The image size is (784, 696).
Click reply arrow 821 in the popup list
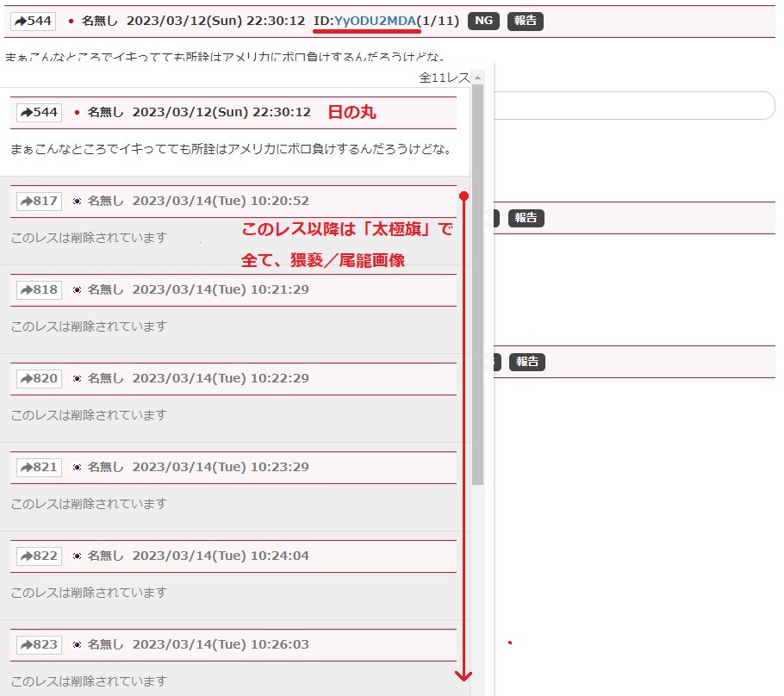pyautogui.click(x=39, y=468)
